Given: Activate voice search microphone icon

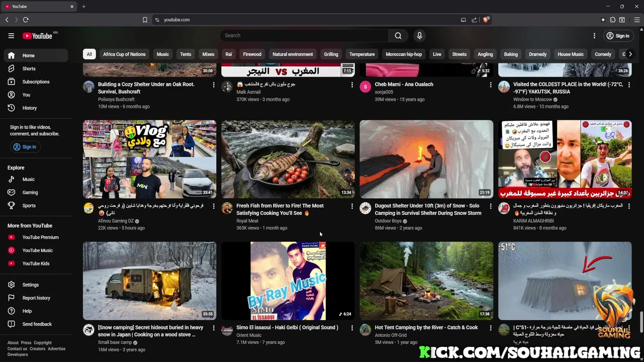Looking at the screenshot, I should (420, 36).
